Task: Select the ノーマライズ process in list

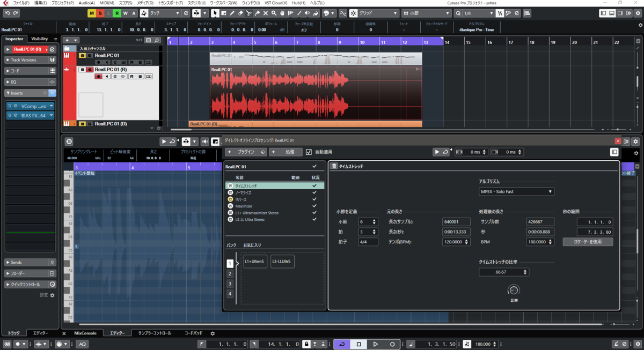Action: click(x=275, y=192)
